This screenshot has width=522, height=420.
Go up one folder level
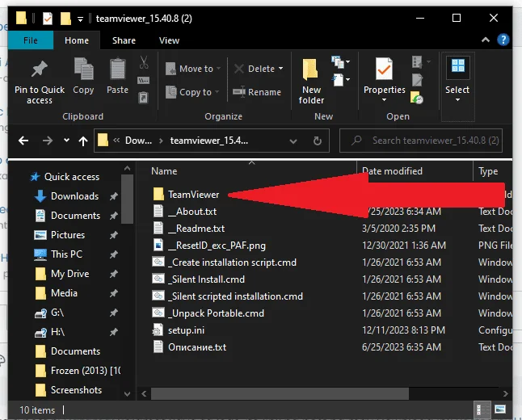tap(83, 141)
